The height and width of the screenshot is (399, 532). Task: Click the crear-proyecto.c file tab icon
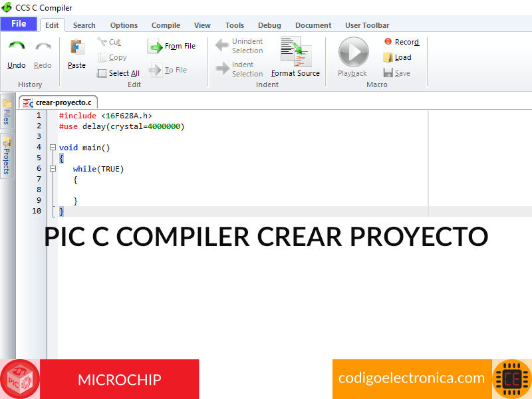pyautogui.click(x=27, y=103)
